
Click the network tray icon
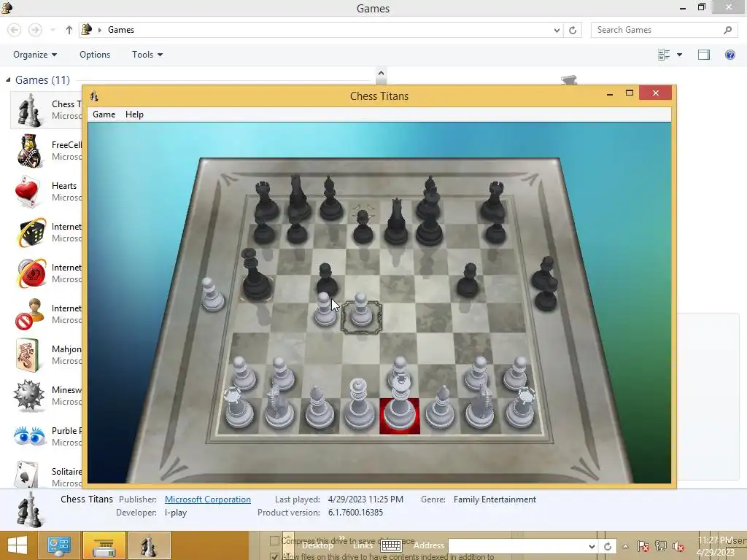[x=661, y=546]
